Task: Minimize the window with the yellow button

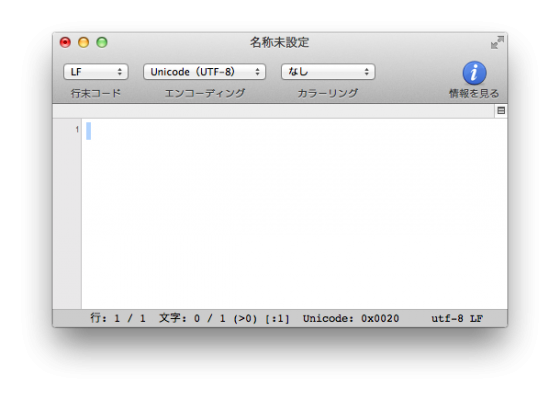Action: click(84, 42)
